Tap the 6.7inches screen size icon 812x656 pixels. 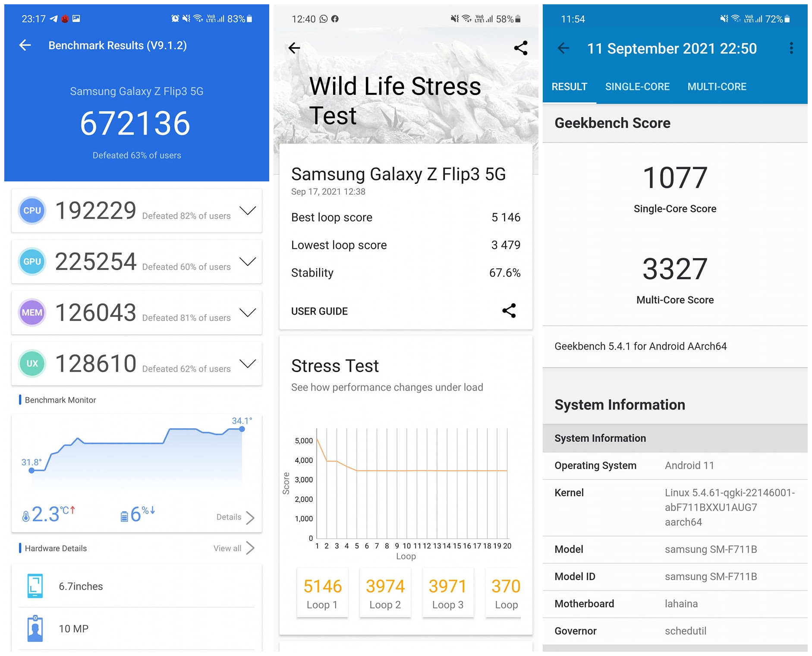point(35,586)
